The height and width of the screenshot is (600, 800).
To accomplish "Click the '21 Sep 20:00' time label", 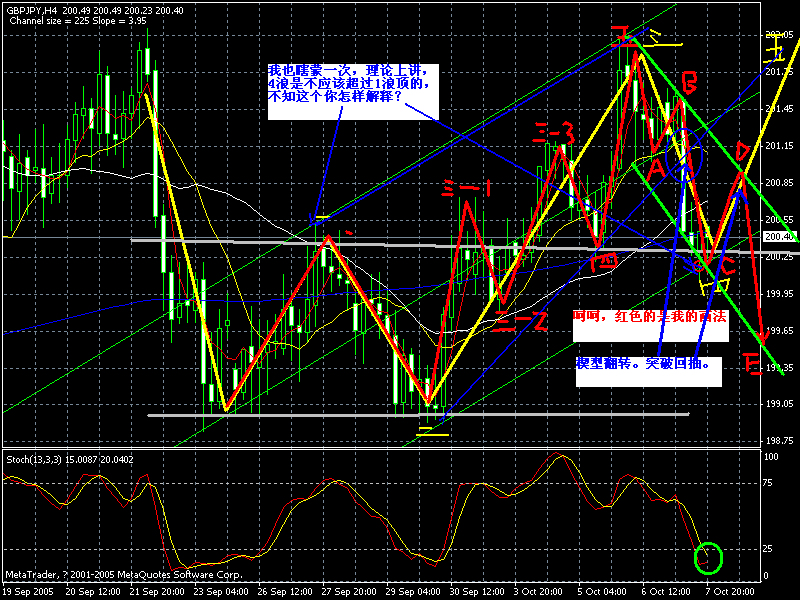I will tap(157, 592).
